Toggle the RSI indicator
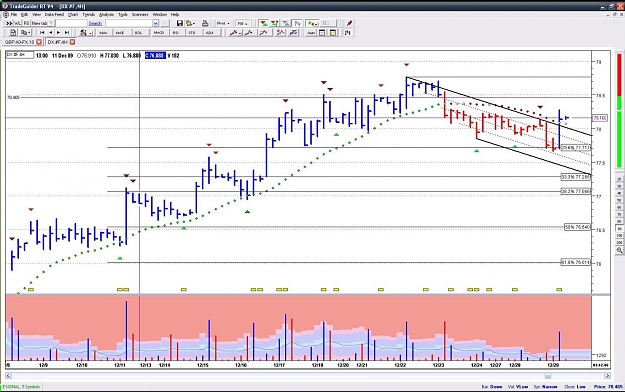The width and height of the screenshot is (625, 392). tap(176, 33)
